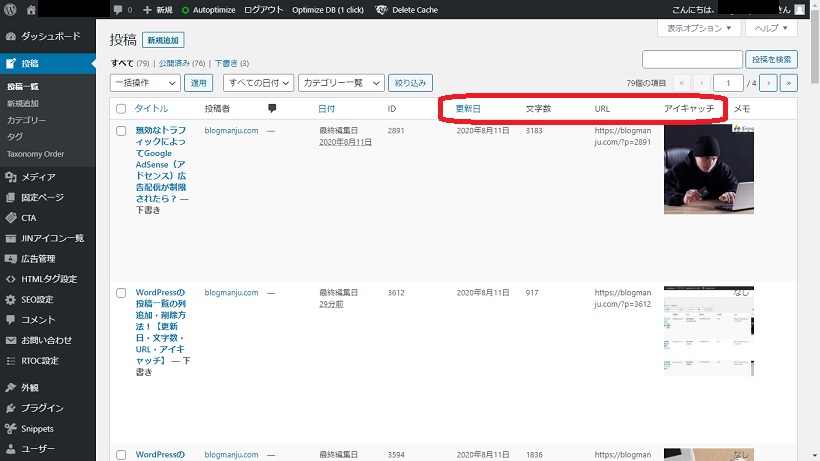Screen dimensions: 820x461
Task: Click the Snippets scissors icon
Action: (x=10, y=429)
